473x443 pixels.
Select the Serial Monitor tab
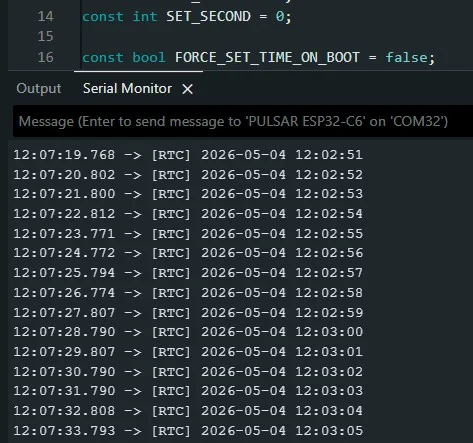pos(127,89)
